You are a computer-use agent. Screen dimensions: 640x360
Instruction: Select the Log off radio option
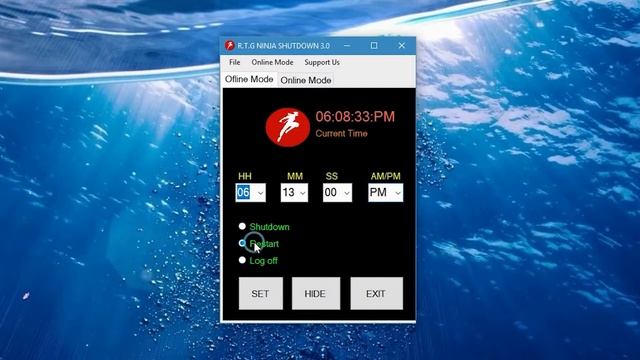[x=242, y=260]
